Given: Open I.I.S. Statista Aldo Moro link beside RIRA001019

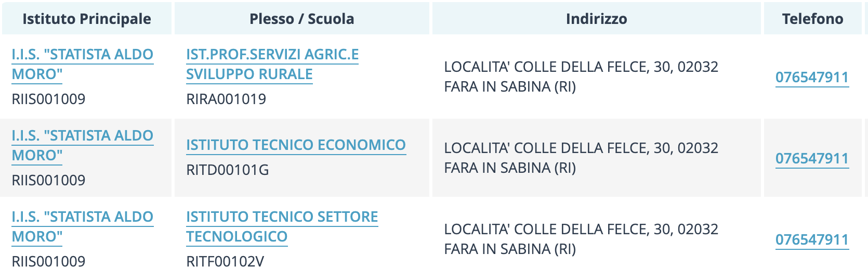Looking at the screenshot, I should click(x=83, y=64).
